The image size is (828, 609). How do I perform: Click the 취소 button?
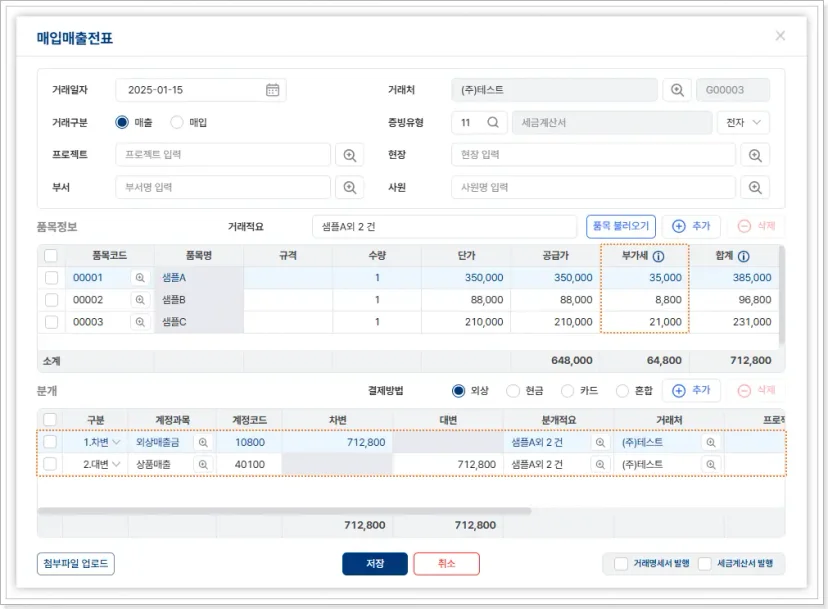point(447,564)
